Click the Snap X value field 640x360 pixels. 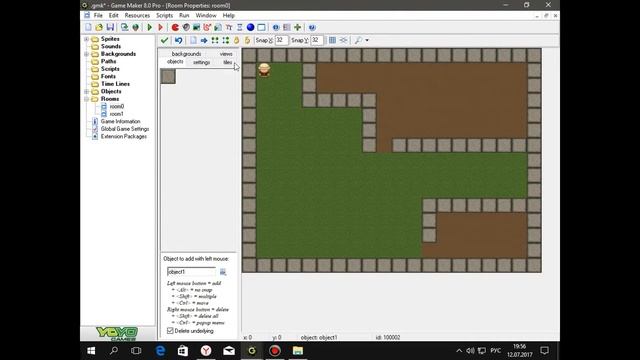tap(281, 40)
